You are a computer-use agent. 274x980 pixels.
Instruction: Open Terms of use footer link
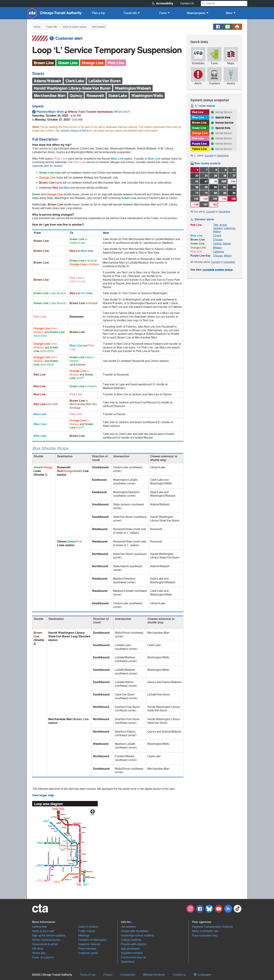point(88,975)
